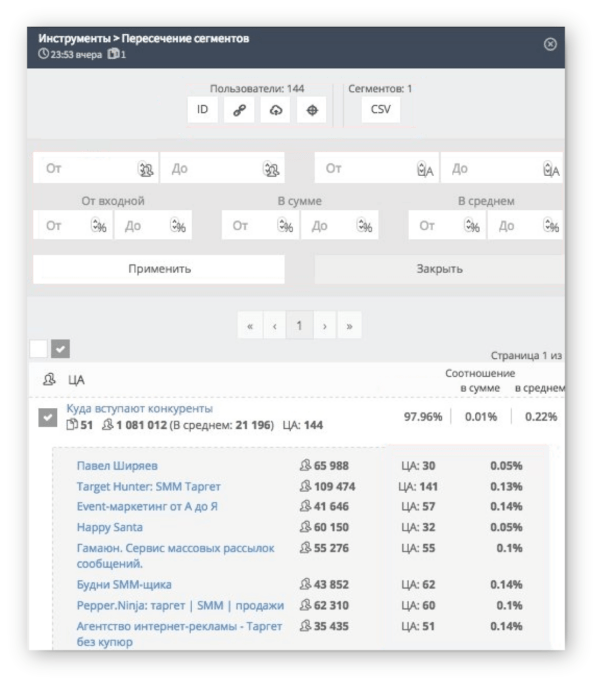Click the 0.22% average value
This screenshot has height=685, width=600.
541,417
